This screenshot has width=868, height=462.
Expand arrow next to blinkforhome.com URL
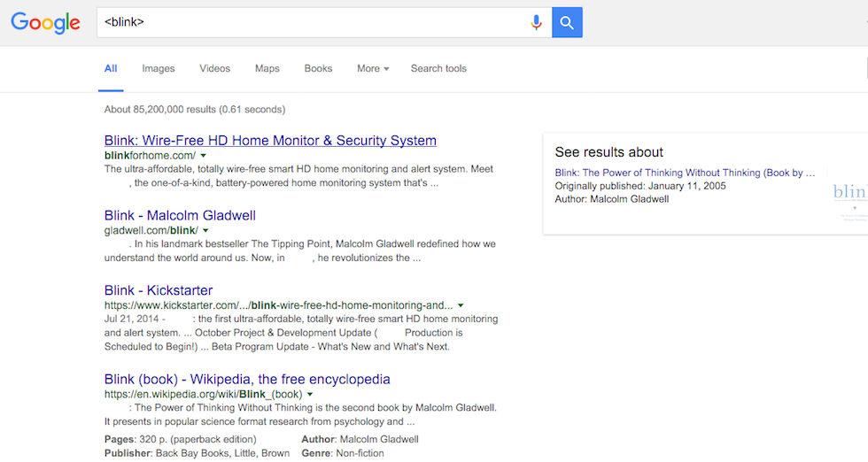(203, 156)
